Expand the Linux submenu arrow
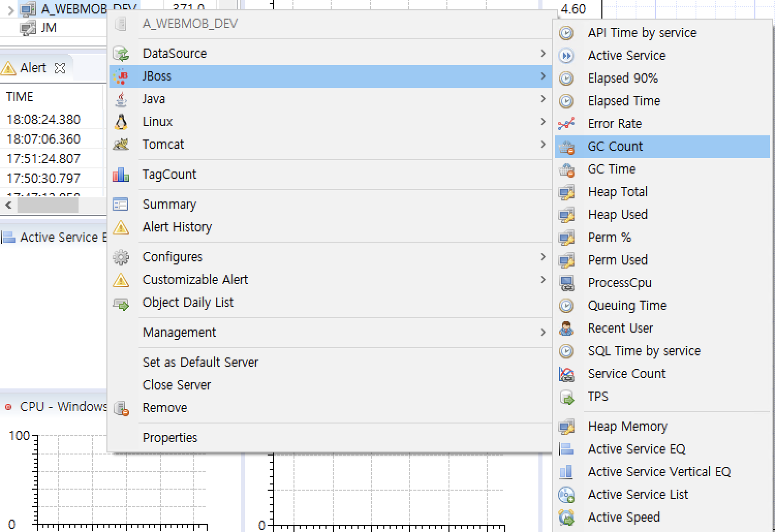Image resolution: width=775 pixels, height=532 pixels. (x=542, y=121)
